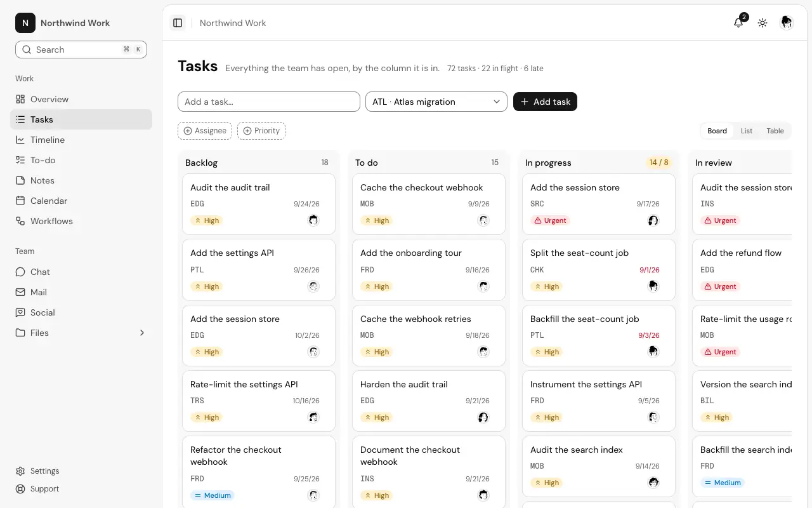Click date 10/16/26 on Rate-limit card
Viewport: 812px width, 508px height.
pos(306,401)
